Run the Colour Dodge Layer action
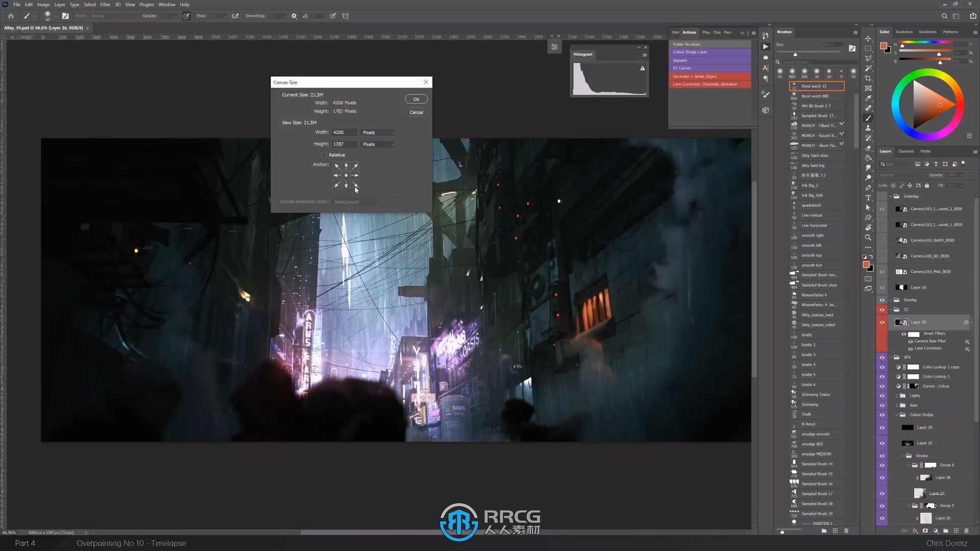Viewport: 980px width, 551px height. (710, 52)
